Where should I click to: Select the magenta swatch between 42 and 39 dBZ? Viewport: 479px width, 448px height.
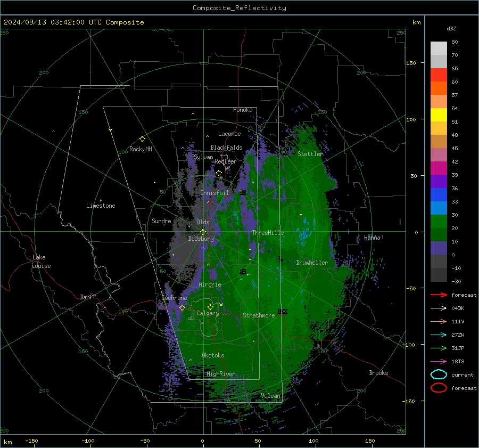439,168
